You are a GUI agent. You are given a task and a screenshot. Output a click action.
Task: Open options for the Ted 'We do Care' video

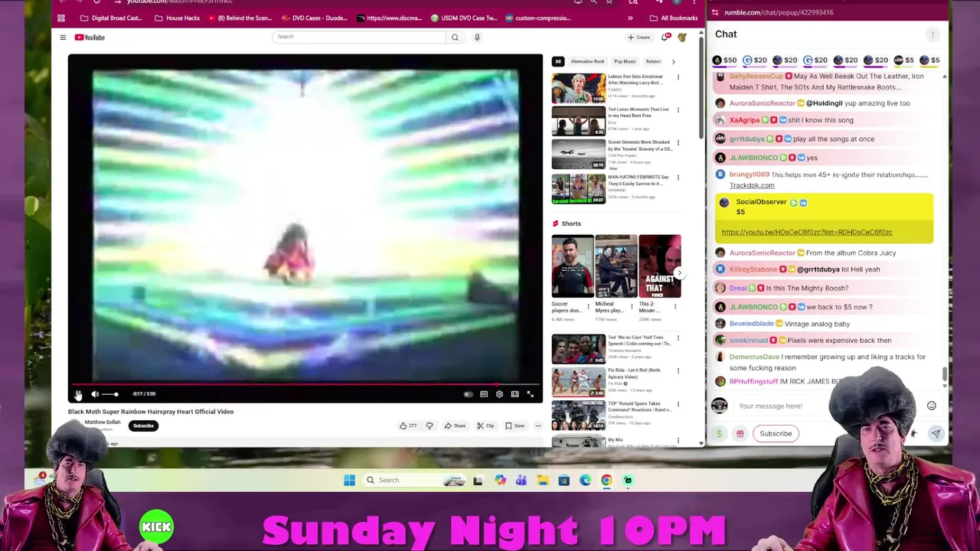point(678,338)
